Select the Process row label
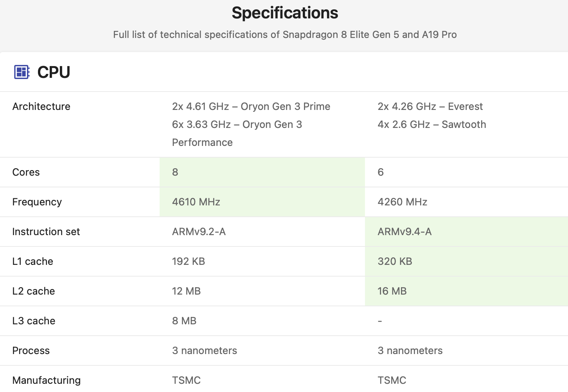 (31, 351)
